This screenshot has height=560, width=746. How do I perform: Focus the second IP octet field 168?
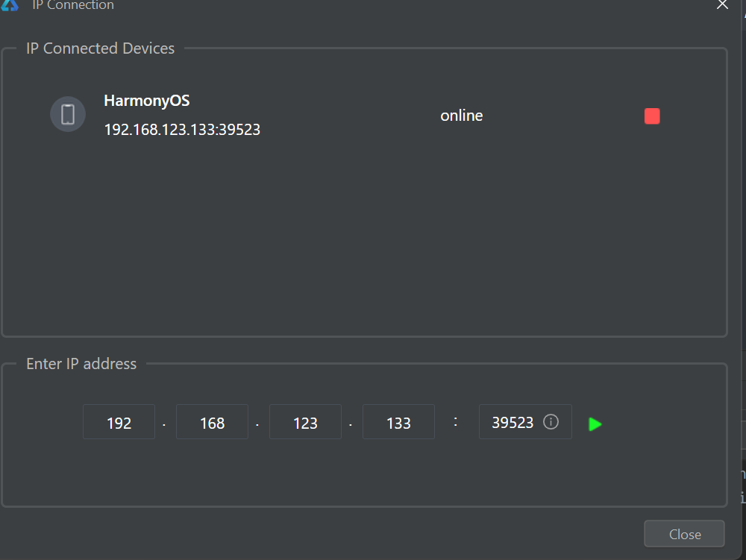point(212,422)
